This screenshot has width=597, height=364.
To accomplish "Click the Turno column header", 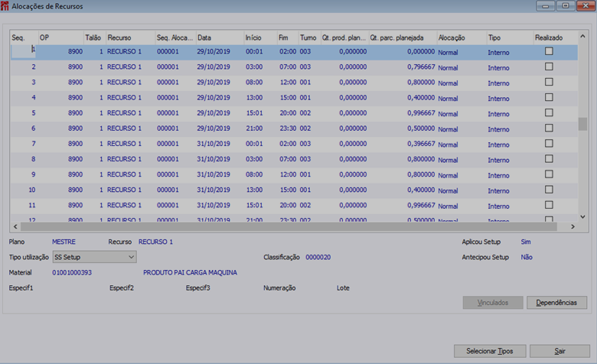I will [x=309, y=37].
